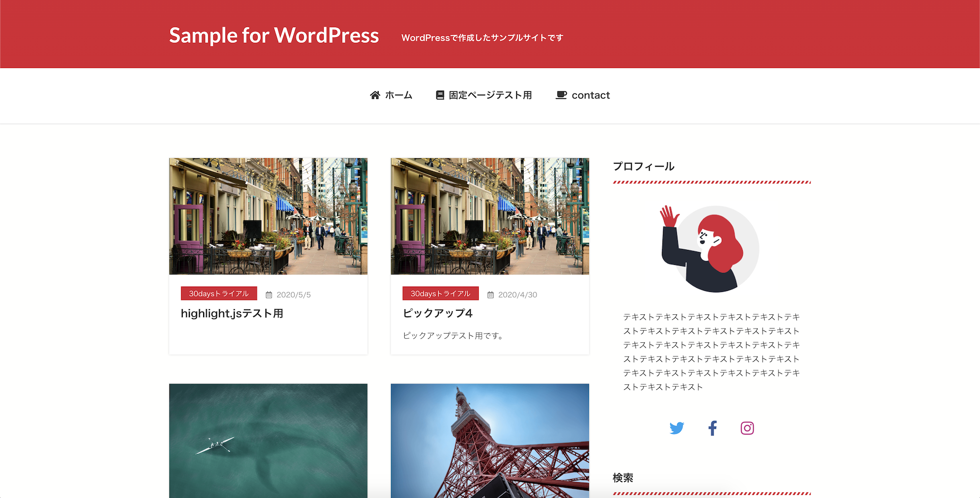Click the home icon in navigation
Screen dimensions: 980x498
pos(375,95)
